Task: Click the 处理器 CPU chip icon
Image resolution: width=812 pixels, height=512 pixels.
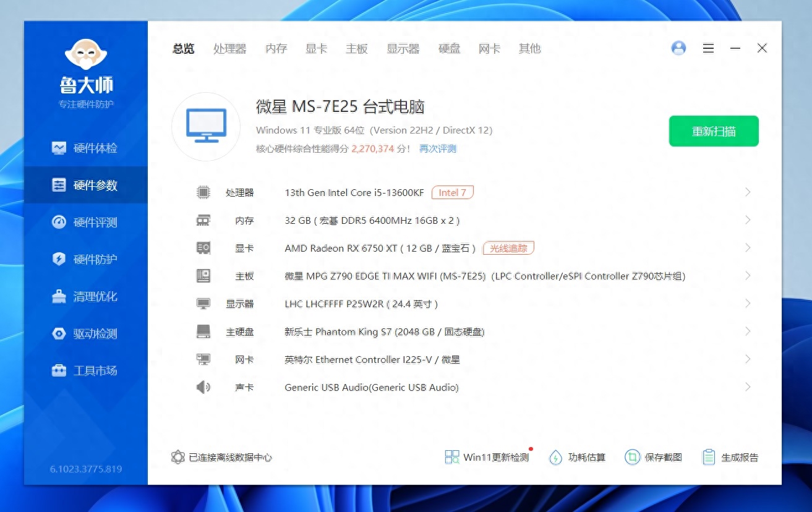Action: pyautogui.click(x=203, y=192)
